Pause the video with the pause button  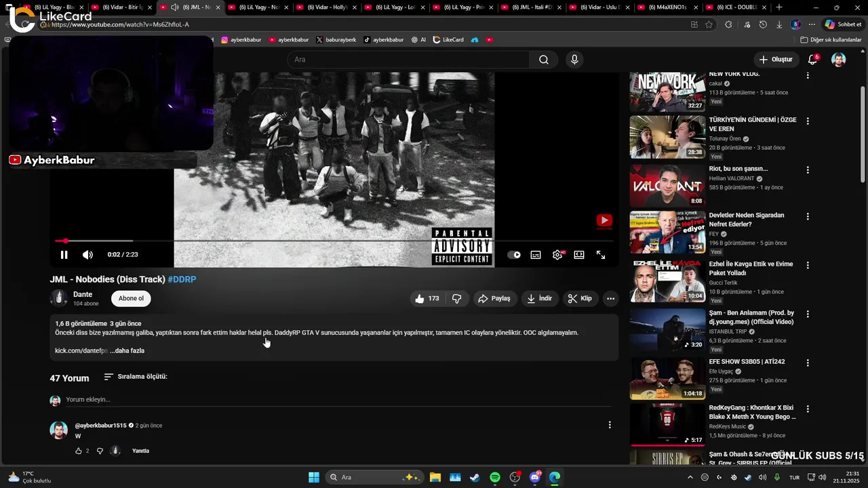(x=64, y=255)
